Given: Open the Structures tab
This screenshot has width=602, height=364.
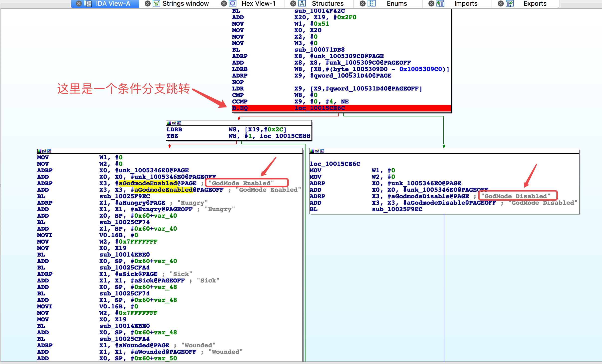Looking at the screenshot, I should (x=327, y=3).
